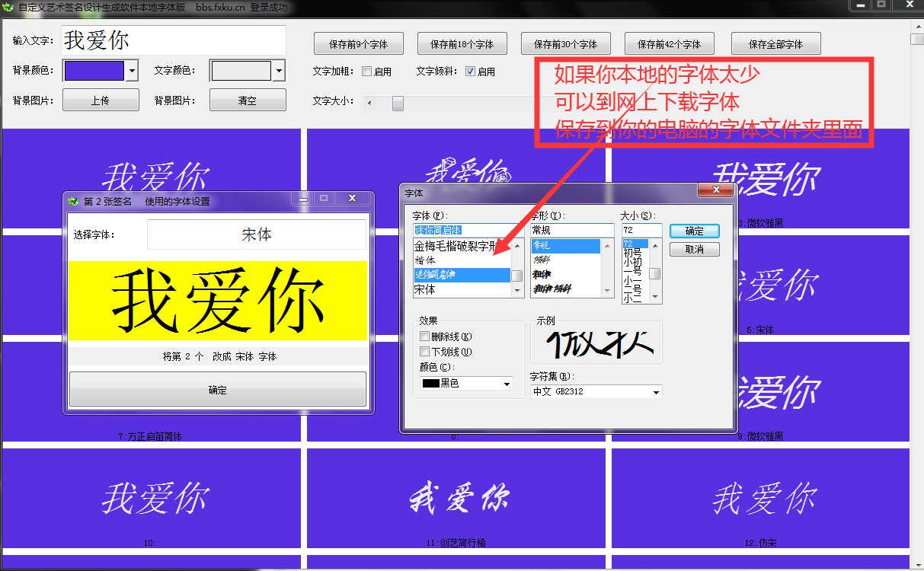Click 取消 in the 字体 dialog
Screen dimensions: 924x571
[x=695, y=249]
